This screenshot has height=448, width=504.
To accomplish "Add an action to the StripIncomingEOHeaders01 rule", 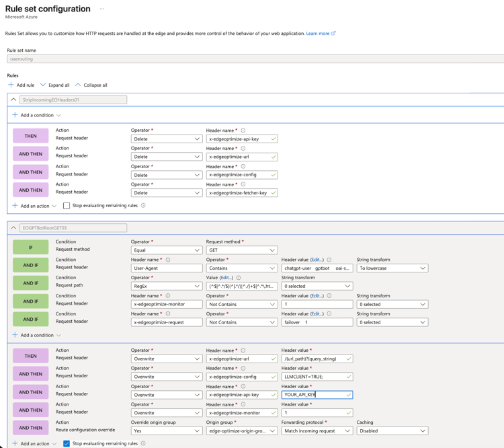I will [34, 206].
